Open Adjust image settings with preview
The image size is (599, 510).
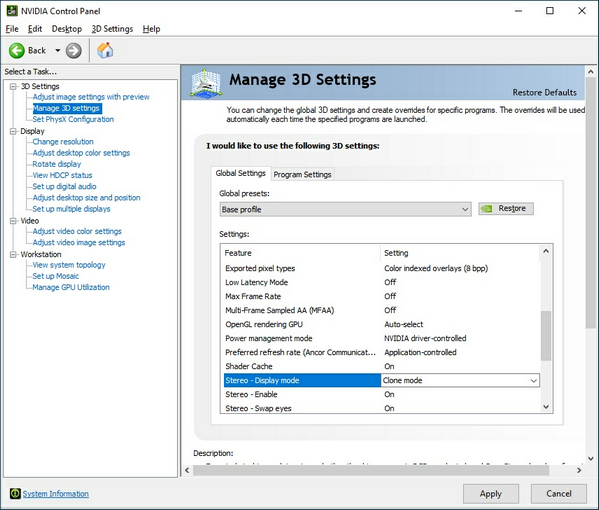(x=91, y=97)
